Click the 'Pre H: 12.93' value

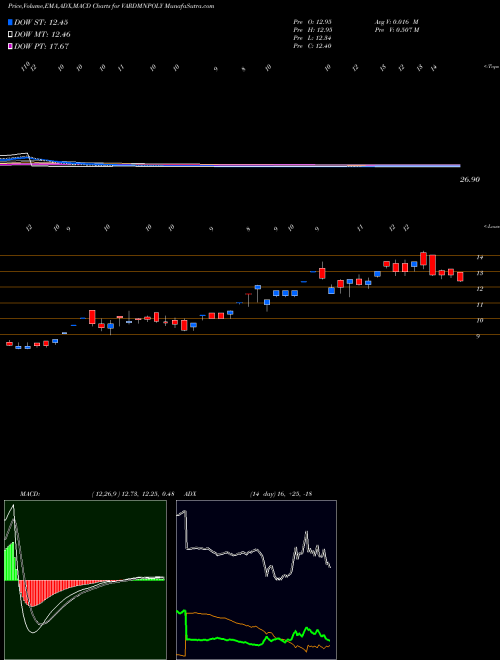pos(312,30)
